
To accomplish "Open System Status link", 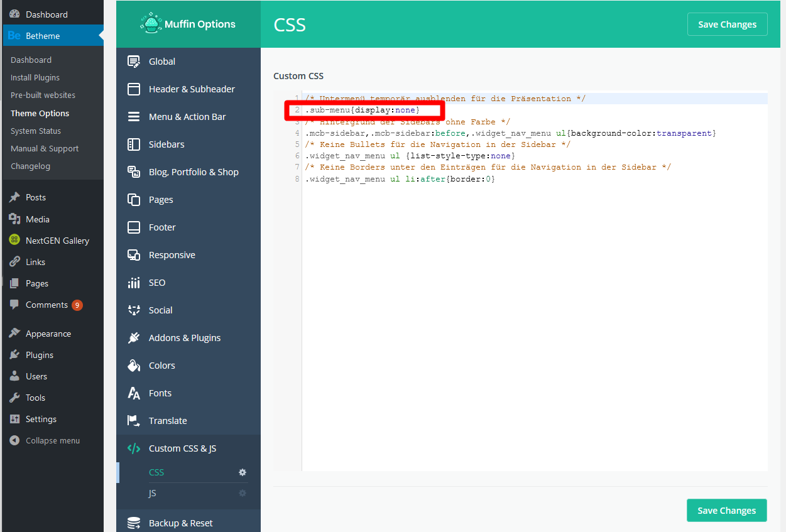I will tap(36, 131).
